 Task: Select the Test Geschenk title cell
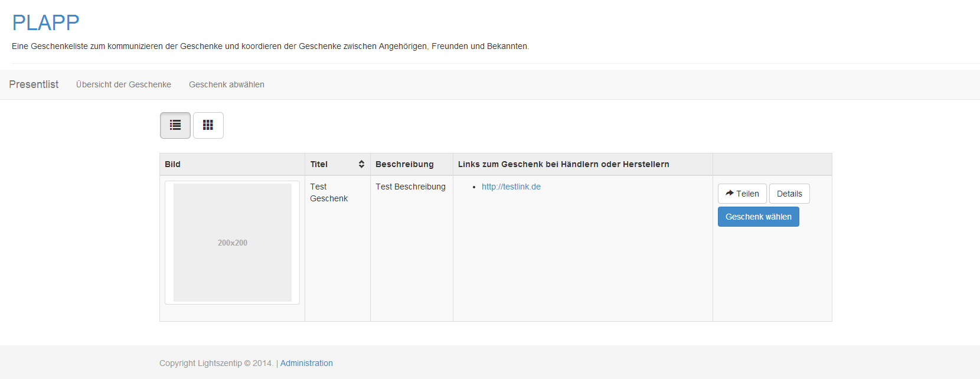pyautogui.click(x=329, y=192)
